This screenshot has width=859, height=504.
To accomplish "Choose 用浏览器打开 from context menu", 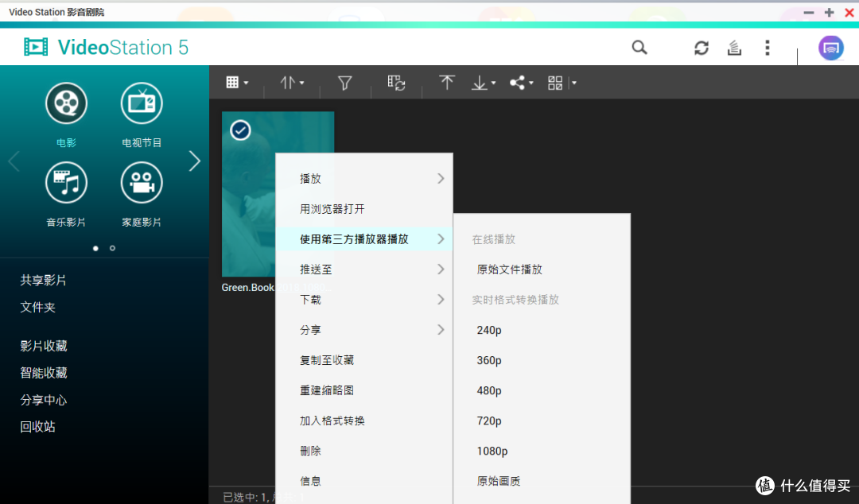I will click(x=364, y=209).
